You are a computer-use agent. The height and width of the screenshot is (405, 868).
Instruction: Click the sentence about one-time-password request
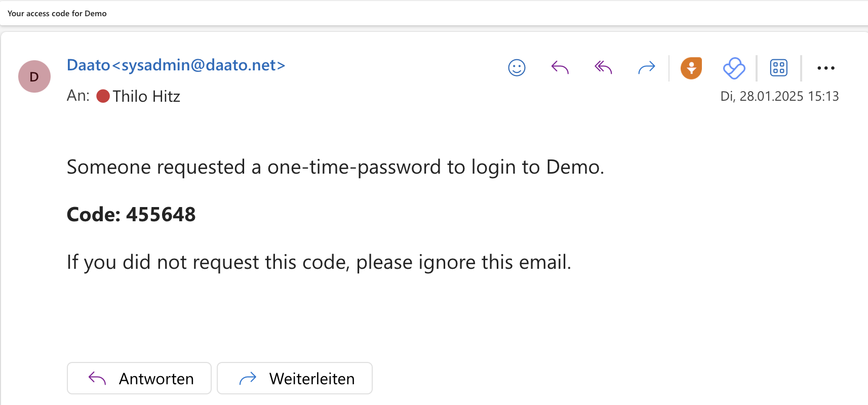335,167
